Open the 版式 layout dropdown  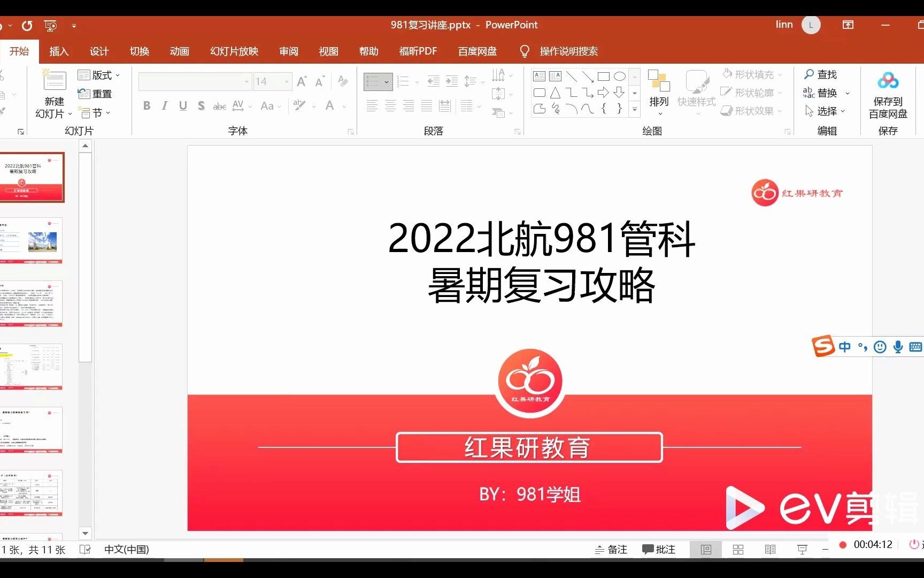pyautogui.click(x=99, y=75)
